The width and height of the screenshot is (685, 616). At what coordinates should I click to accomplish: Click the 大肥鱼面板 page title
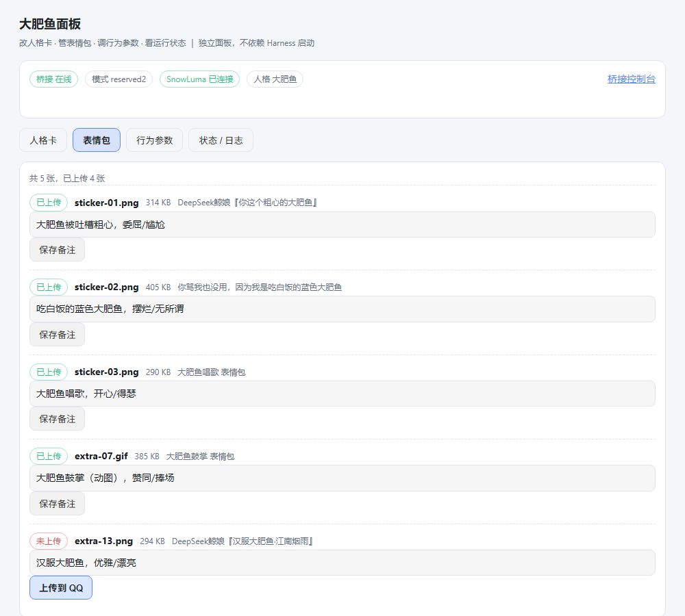point(50,24)
